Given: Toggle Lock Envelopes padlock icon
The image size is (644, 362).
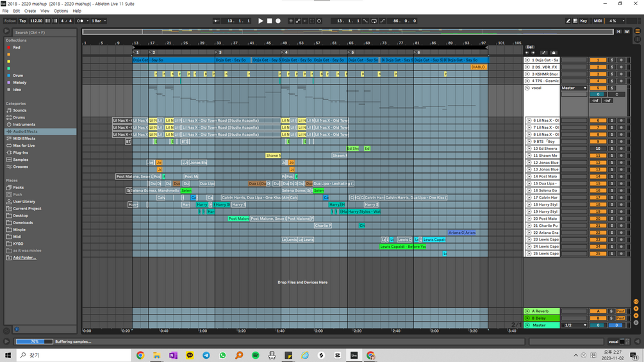Looking at the screenshot, I should click(x=554, y=53).
